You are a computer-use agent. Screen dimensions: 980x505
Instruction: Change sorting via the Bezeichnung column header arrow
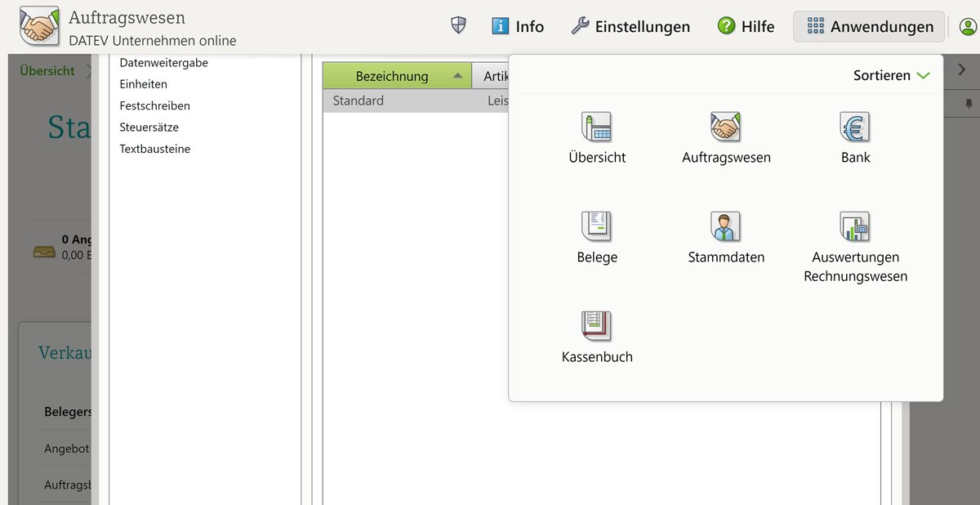459,75
